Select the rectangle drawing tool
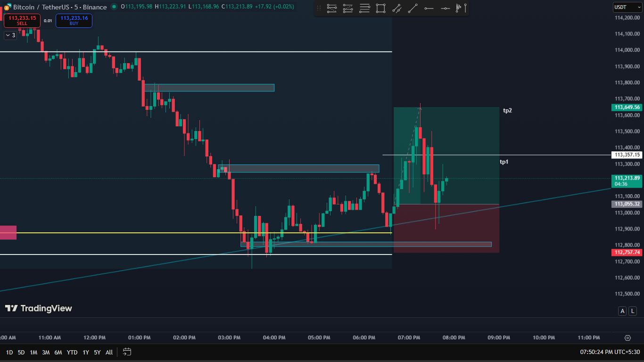The image size is (644, 362). click(380, 8)
